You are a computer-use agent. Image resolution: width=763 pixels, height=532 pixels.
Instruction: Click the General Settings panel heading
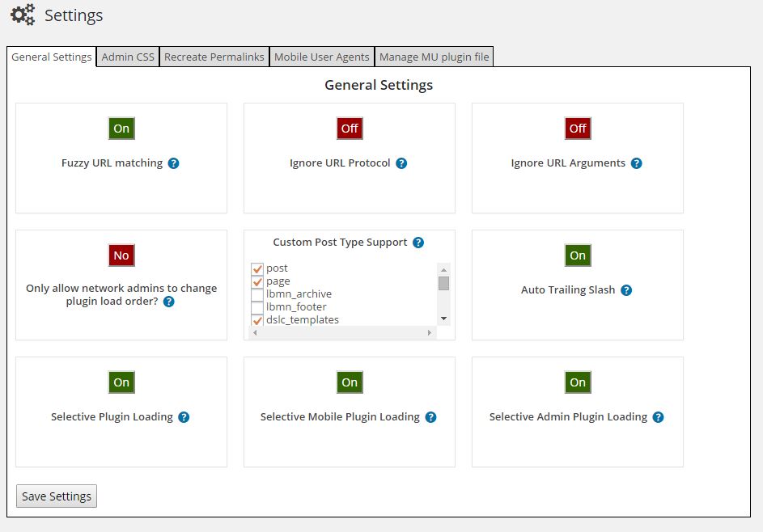pyautogui.click(x=379, y=85)
